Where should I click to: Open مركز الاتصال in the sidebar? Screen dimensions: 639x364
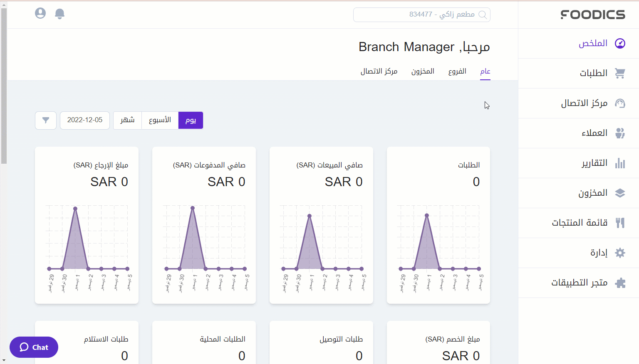pos(579,103)
